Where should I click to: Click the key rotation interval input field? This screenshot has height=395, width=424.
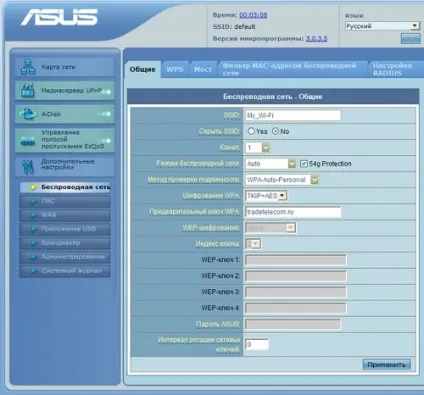[257, 344]
